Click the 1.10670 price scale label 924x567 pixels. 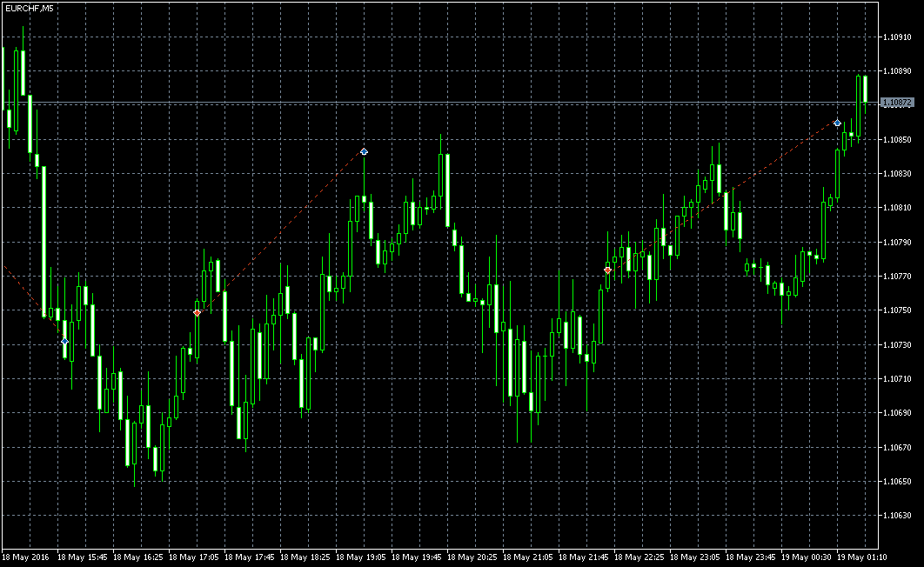click(x=897, y=448)
